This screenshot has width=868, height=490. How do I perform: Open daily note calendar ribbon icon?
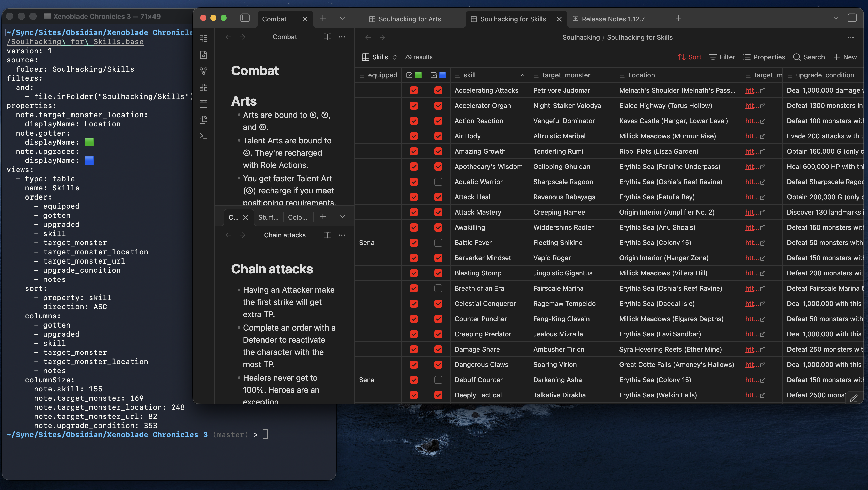click(204, 103)
